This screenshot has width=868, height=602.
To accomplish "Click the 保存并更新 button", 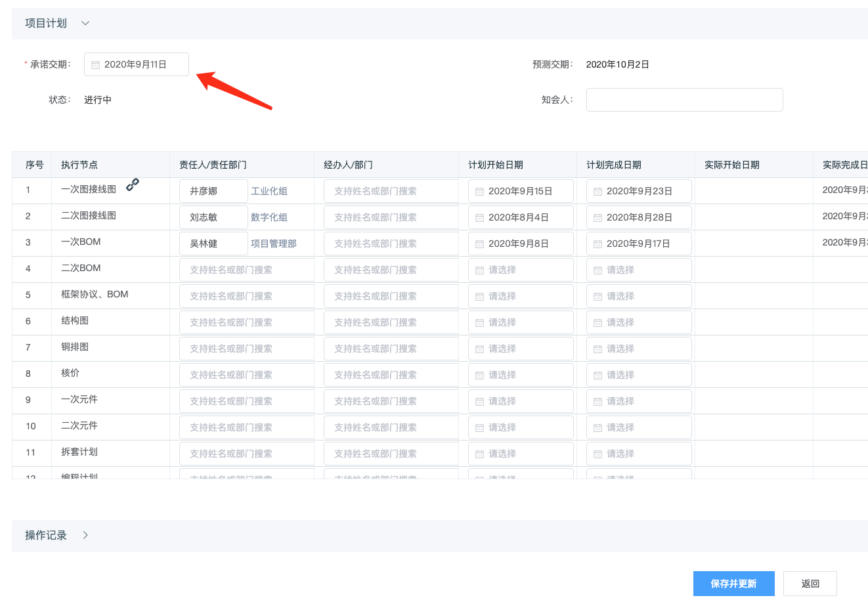I will [733, 584].
